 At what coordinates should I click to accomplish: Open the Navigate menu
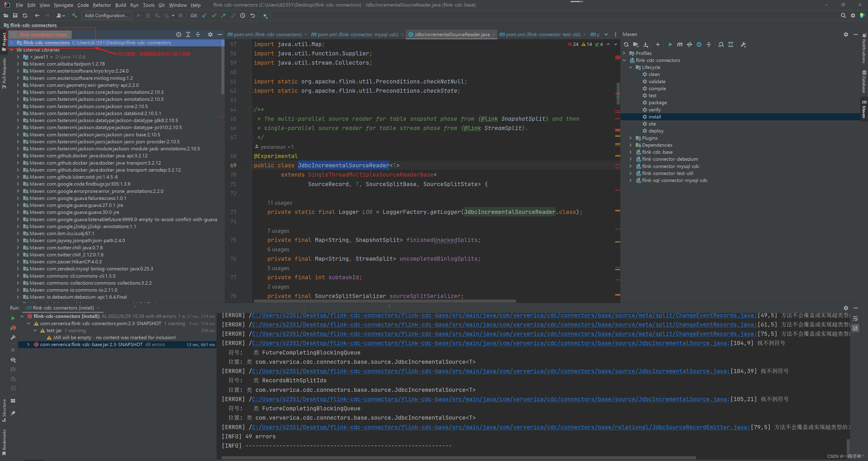pyautogui.click(x=63, y=5)
